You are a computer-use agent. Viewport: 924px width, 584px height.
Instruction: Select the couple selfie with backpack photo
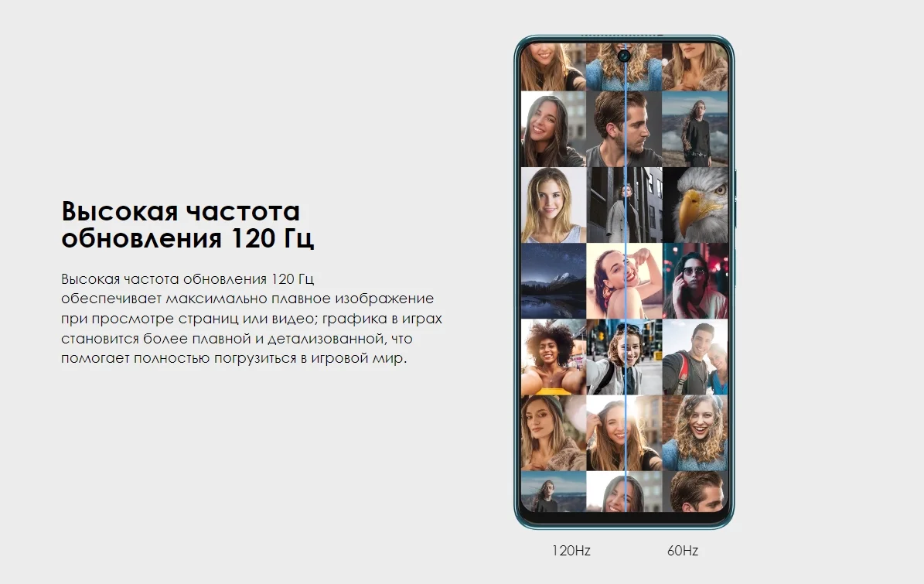[x=695, y=357]
